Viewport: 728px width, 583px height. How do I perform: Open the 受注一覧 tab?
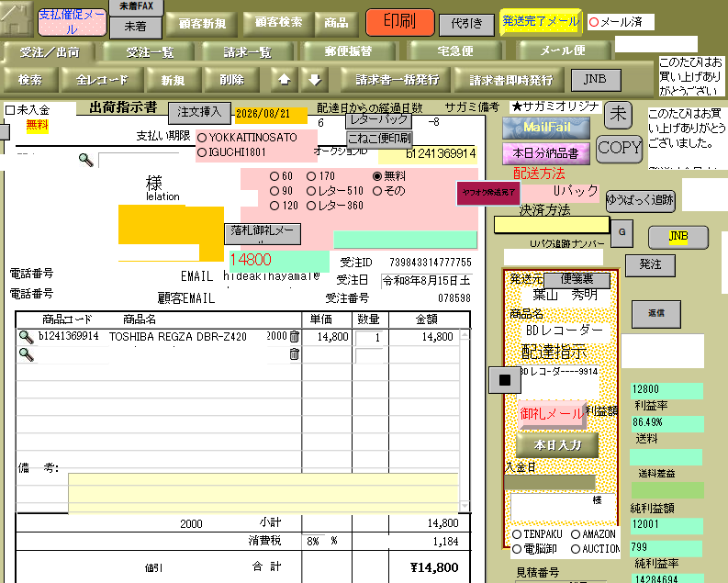click(x=150, y=52)
